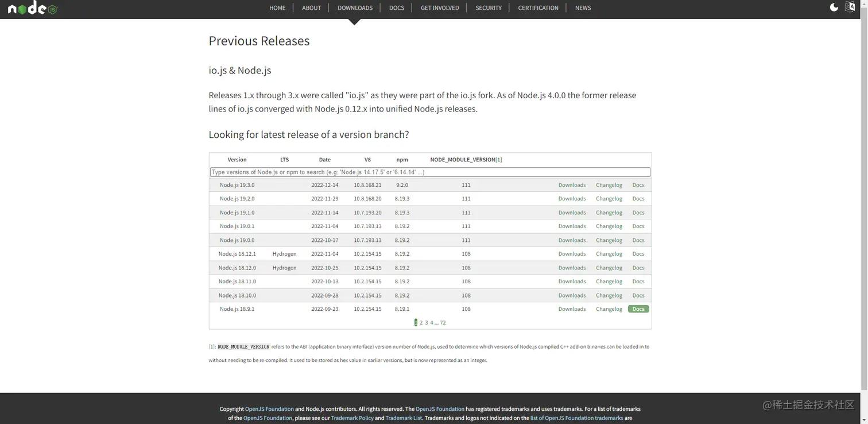The height and width of the screenshot is (424, 868).
Task: Click the Node.js logo
Action: (33, 8)
